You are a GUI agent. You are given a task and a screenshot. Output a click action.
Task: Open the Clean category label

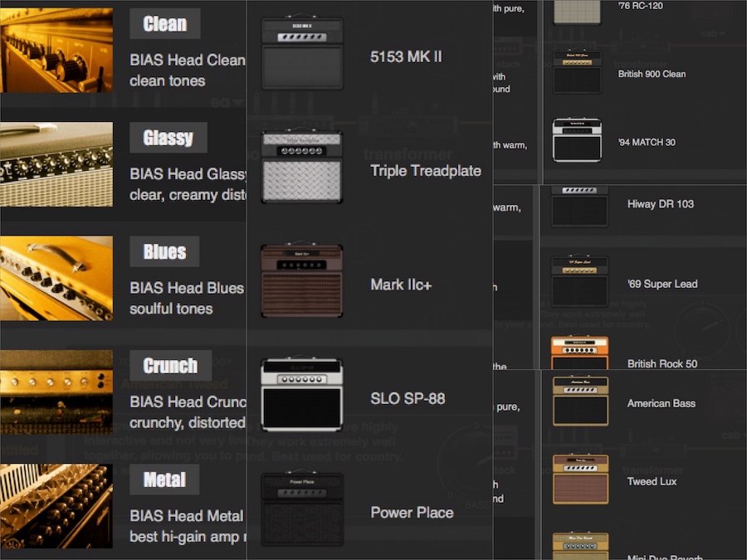[165, 24]
